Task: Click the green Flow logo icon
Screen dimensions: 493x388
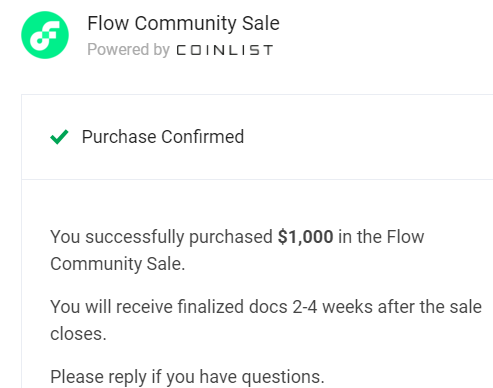Action: click(45, 35)
